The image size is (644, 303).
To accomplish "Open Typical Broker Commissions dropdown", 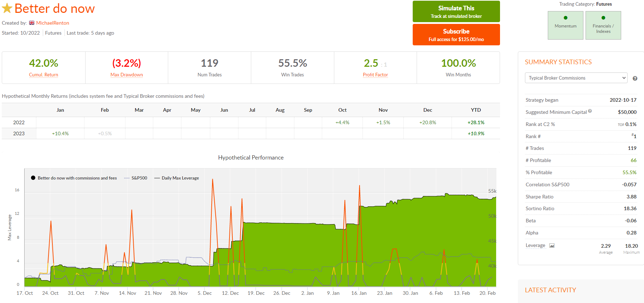I will pos(576,78).
